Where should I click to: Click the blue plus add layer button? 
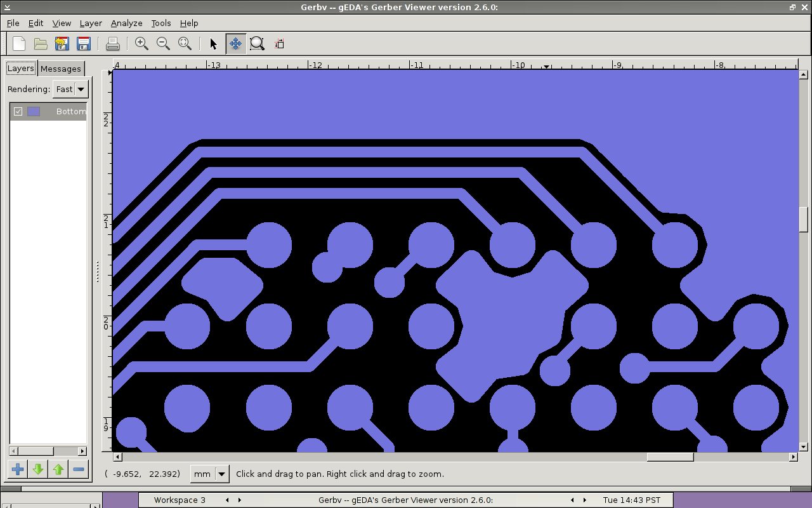[18, 469]
